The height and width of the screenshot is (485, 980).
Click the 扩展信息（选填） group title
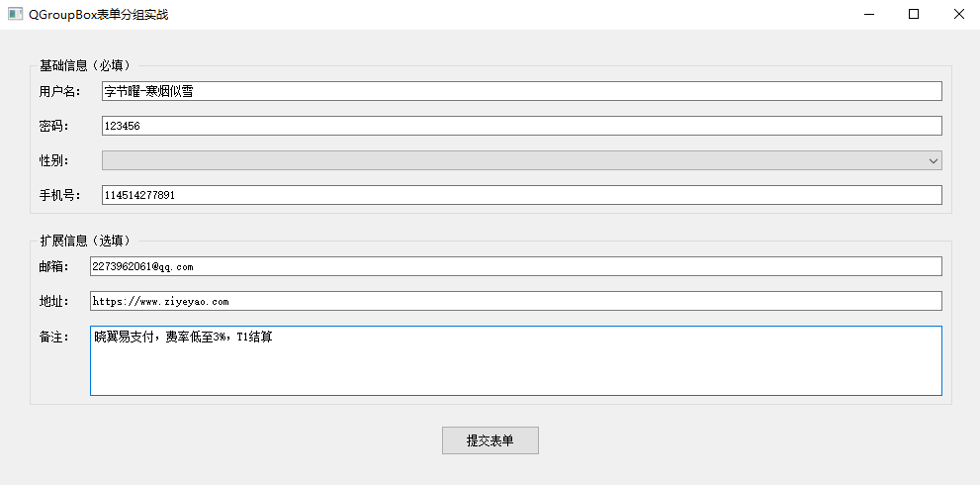click(x=84, y=241)
